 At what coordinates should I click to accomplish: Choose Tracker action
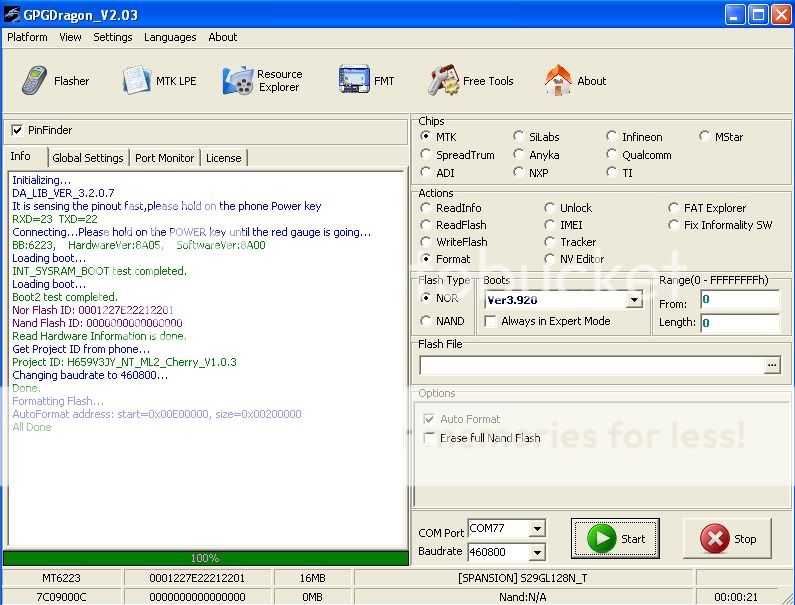click(549, 242)
